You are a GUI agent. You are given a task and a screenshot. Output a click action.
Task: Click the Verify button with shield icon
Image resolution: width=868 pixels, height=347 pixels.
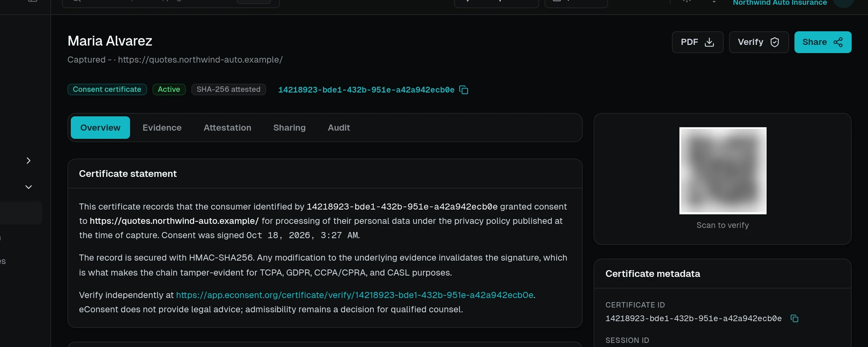pyautogui.click(x=759, y=42)
